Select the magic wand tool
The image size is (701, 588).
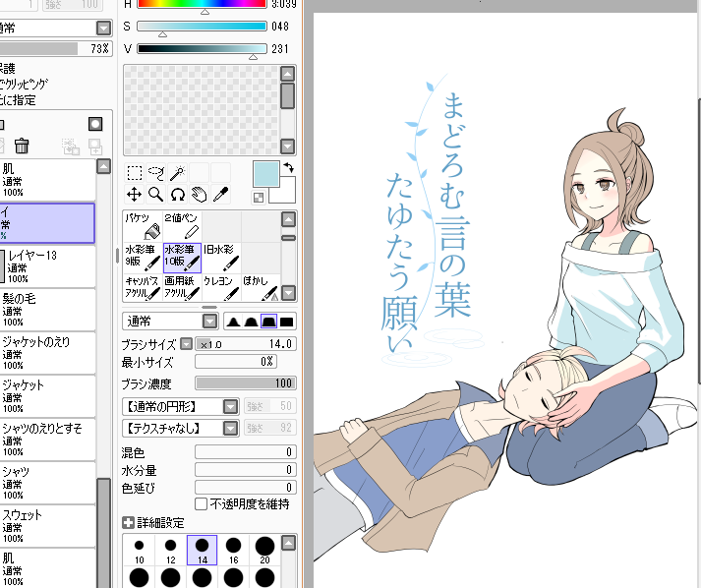178,173
